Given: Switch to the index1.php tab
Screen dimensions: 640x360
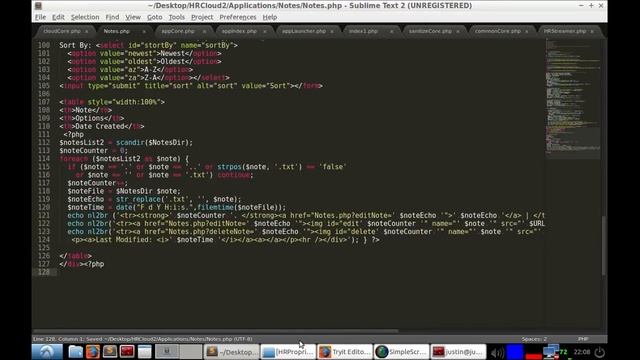Looking at the screenshot, I should coord(363,31).
